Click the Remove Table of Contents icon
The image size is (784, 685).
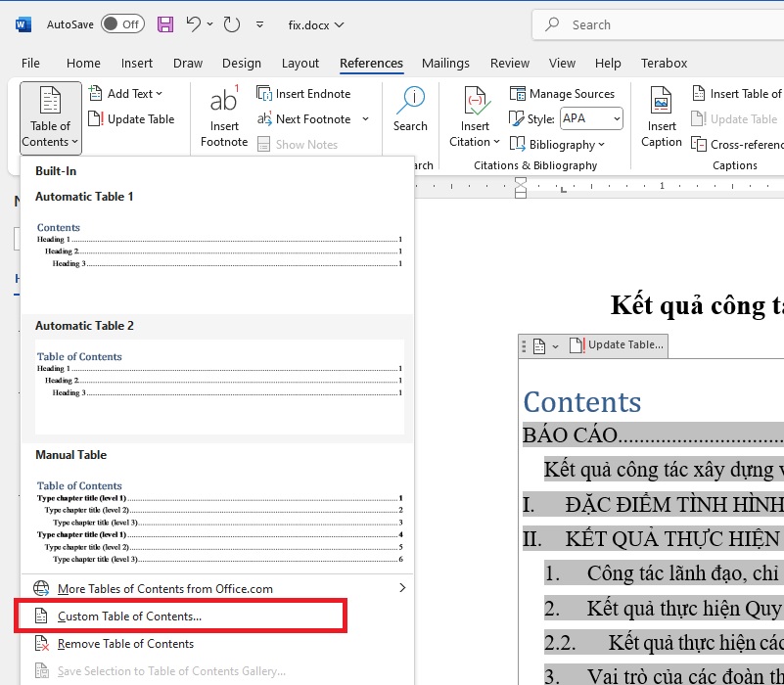(41, 644)
